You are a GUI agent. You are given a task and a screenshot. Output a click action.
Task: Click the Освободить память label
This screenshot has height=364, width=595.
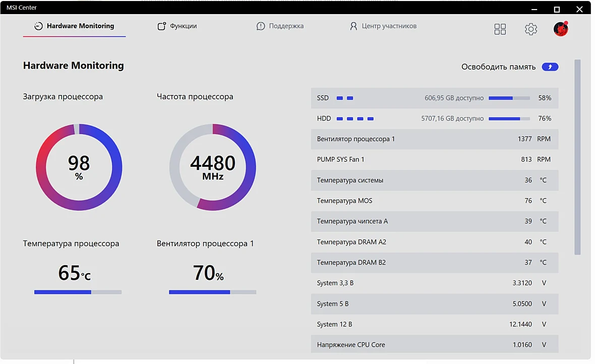(498, 67)
